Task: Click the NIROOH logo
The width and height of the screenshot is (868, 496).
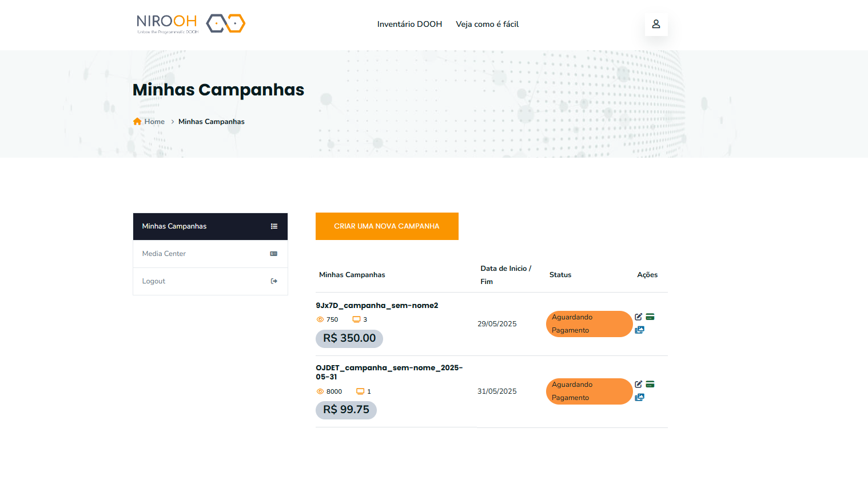Action: pos(190,23)
